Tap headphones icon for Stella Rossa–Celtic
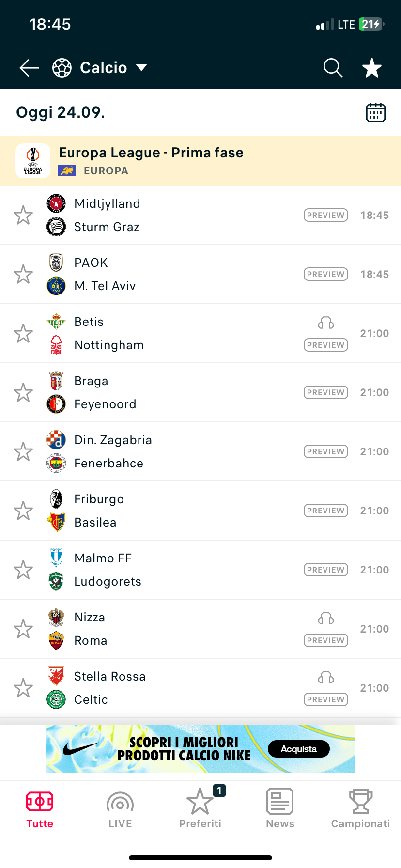Image resolution: width=401 pixels, height=868 pixels. 326,677
